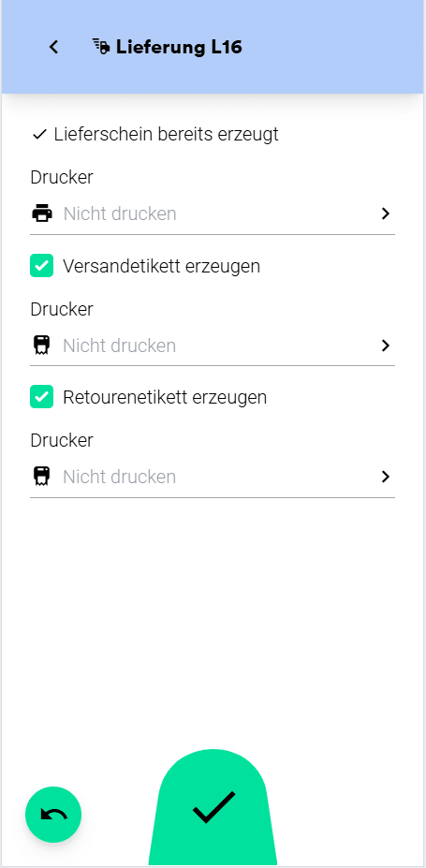
Task: Expand the Versandetikett printer selection chevron
Action: [x=386, y=346]
